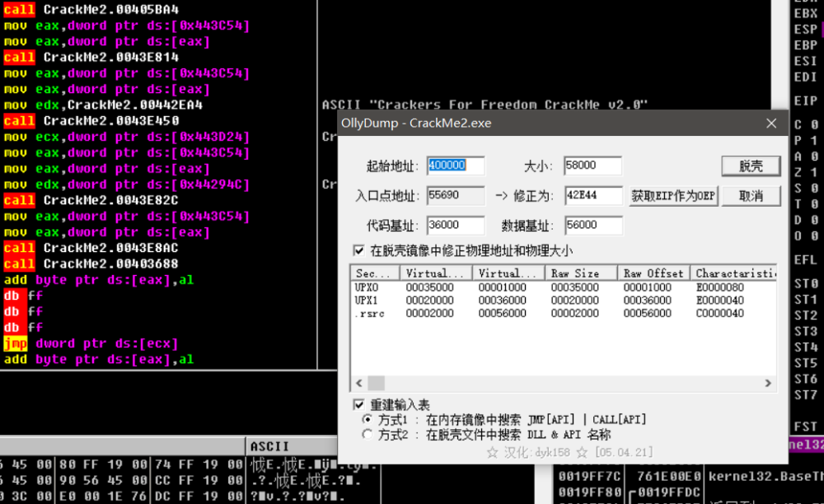Click the 脱壳 dump button

tap(751, 166)
